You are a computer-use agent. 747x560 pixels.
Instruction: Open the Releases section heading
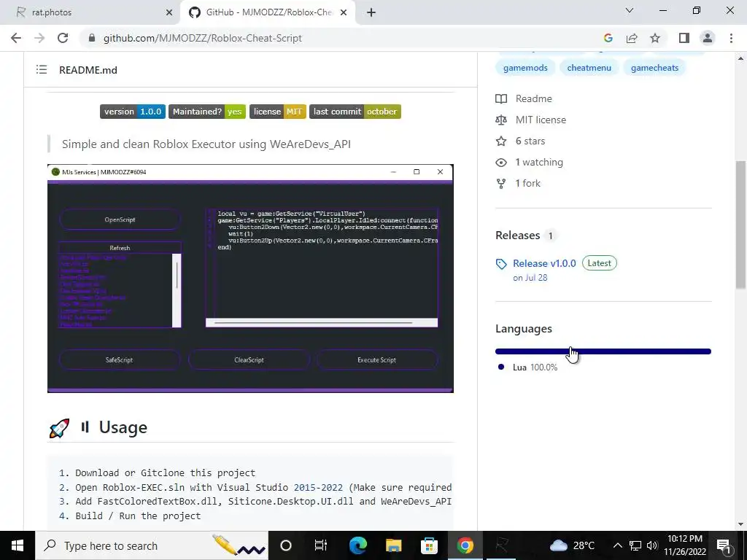tap(517, 236)
